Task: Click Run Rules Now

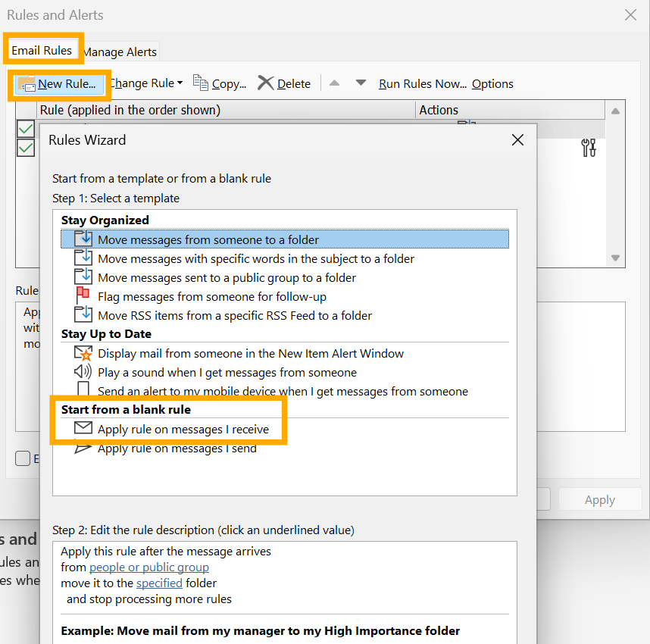Action: (x=423, y=84)
